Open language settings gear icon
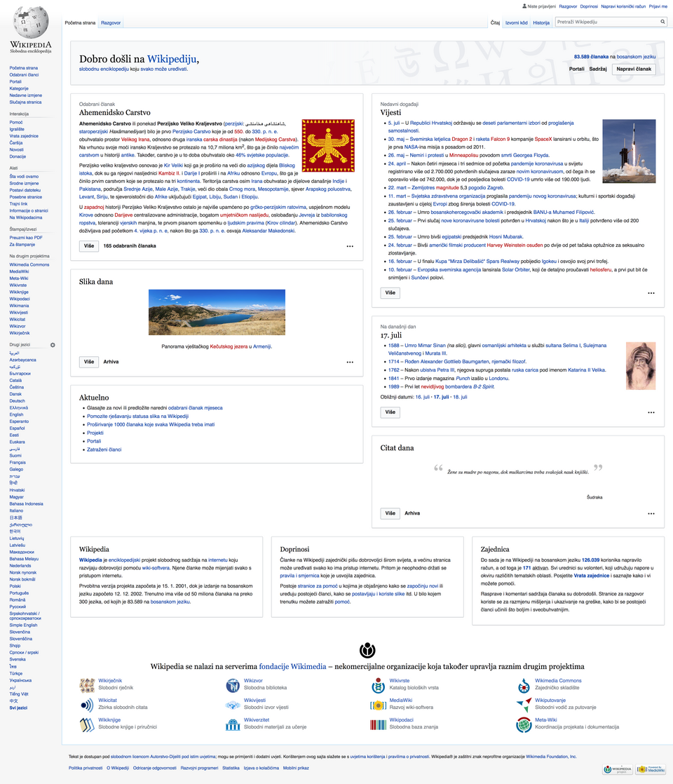Viewport: 673px width, 784px height. [x=53, y=345]
